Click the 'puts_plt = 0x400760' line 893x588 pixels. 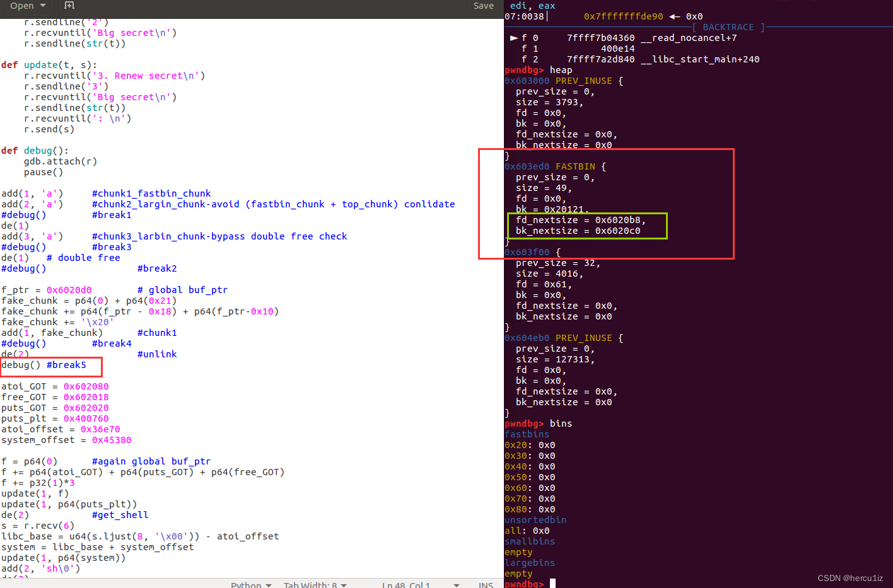pyautogui.click(x=55, y=418)
